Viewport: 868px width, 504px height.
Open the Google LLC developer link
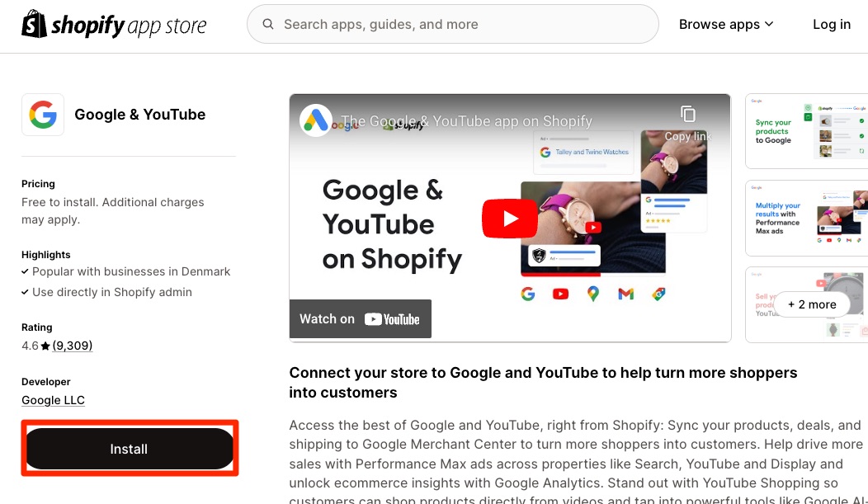point(53,400)
